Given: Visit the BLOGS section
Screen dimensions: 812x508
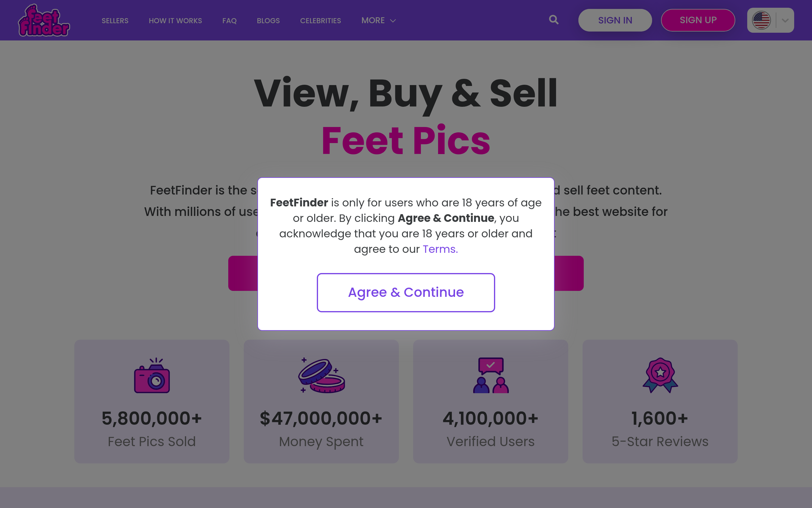Looking at the screenshot, I should 268,21.
